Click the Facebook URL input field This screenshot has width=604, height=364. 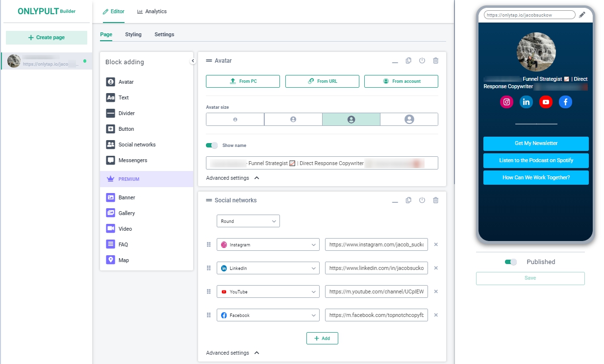(376, 315)
